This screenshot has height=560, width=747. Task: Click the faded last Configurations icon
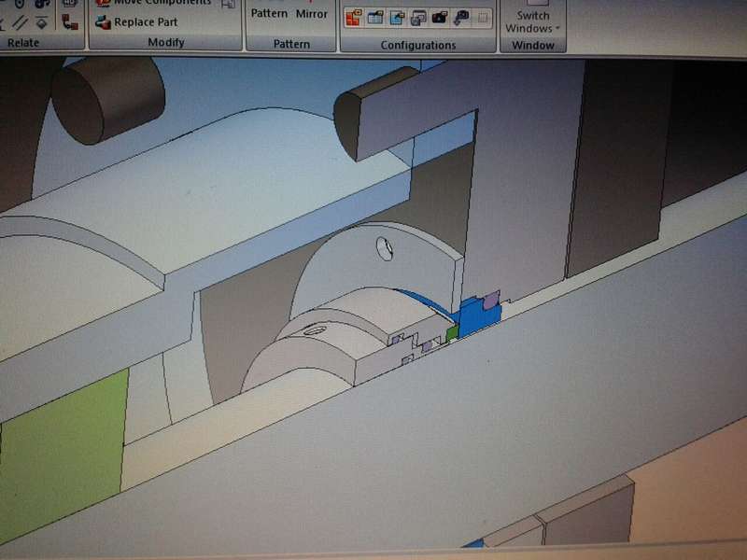click(x=483, y=18)
